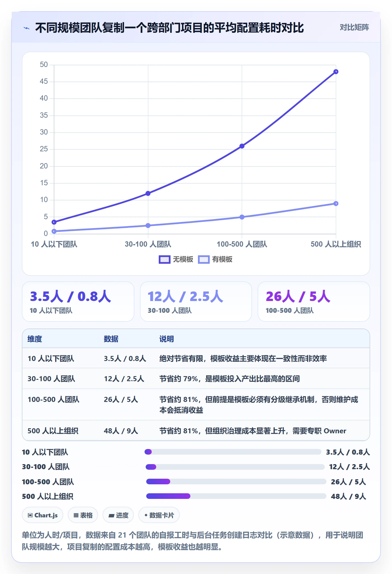Viewport: 392px width, 574px height.
Task: Click the 有模板 legend color box
Action: 204,260
